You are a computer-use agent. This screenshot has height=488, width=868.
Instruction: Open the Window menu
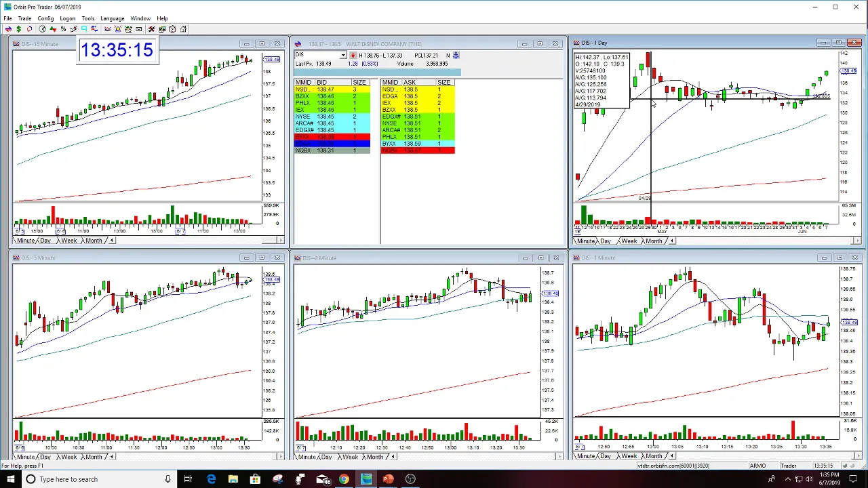(140, 18)
